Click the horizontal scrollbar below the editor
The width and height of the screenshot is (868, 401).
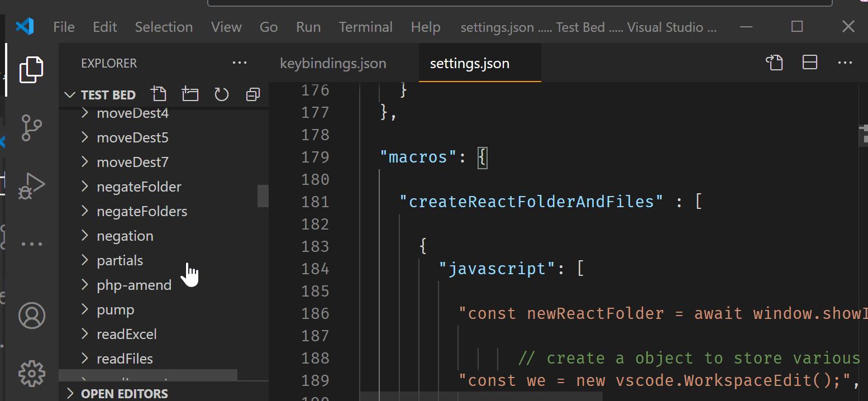pyautogui.click(x=481, y=396)
